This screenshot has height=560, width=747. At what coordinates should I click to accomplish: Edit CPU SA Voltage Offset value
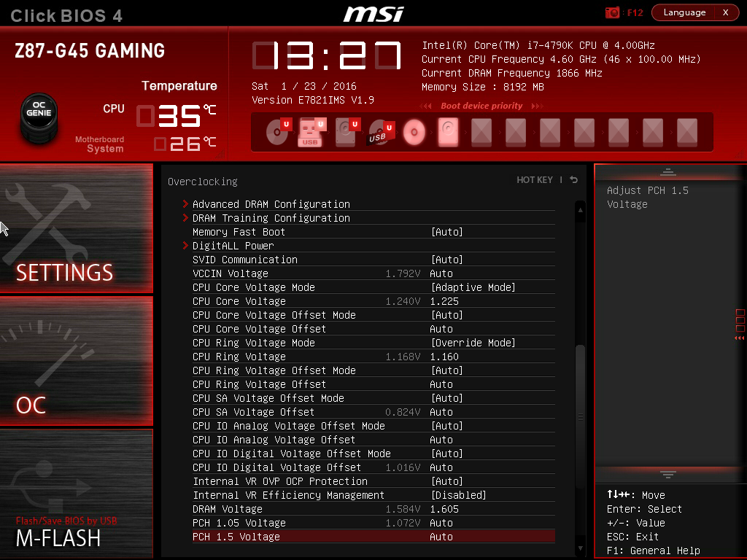point(441,411)
